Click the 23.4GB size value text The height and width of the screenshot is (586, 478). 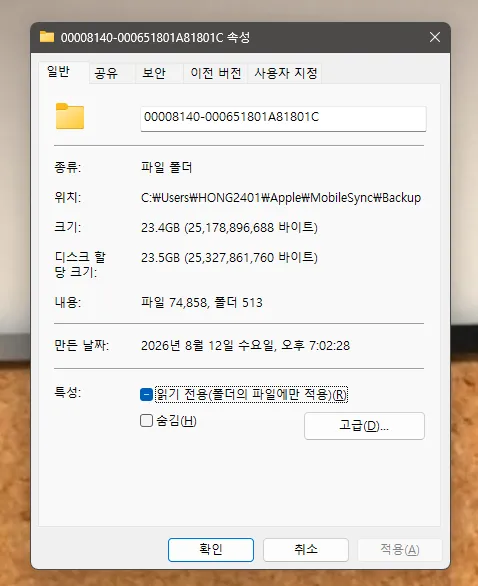229,227
